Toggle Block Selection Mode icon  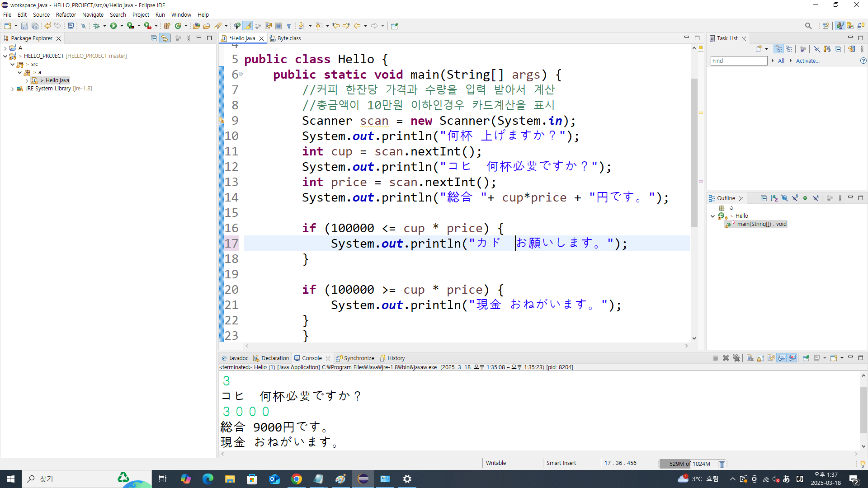[x=278, y=26]
